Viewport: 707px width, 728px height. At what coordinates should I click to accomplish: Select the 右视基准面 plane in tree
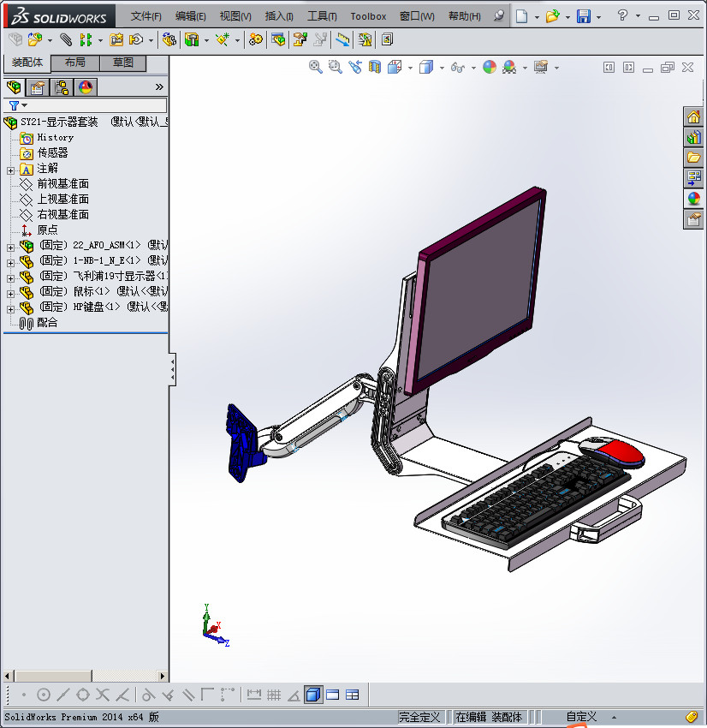pyautogui.click(x=62, y=214)
